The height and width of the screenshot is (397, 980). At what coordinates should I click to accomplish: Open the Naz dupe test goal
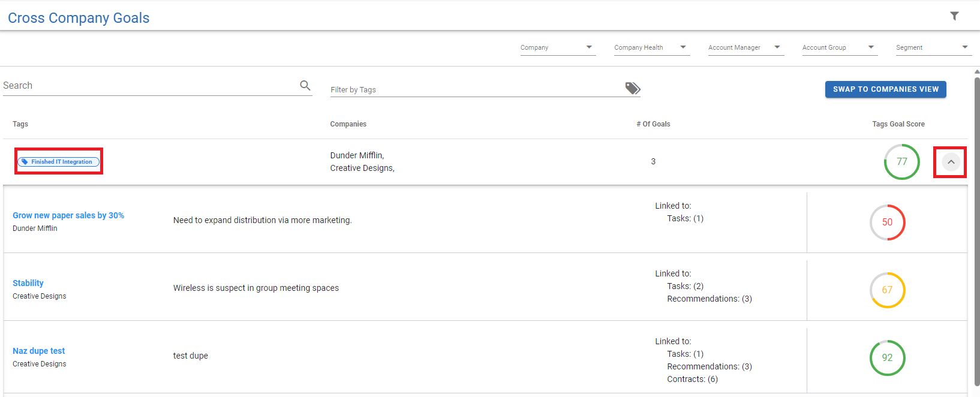(39, 351)
